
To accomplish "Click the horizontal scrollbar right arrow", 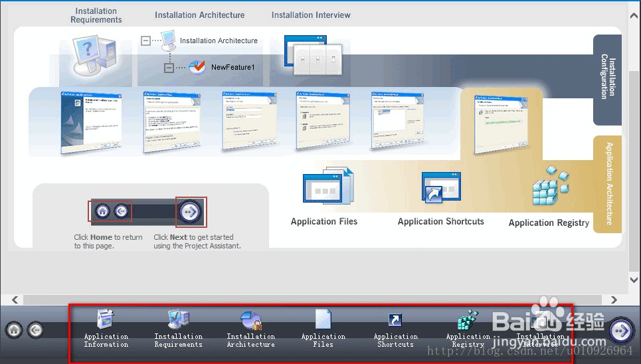I will (x=614, y=300).
